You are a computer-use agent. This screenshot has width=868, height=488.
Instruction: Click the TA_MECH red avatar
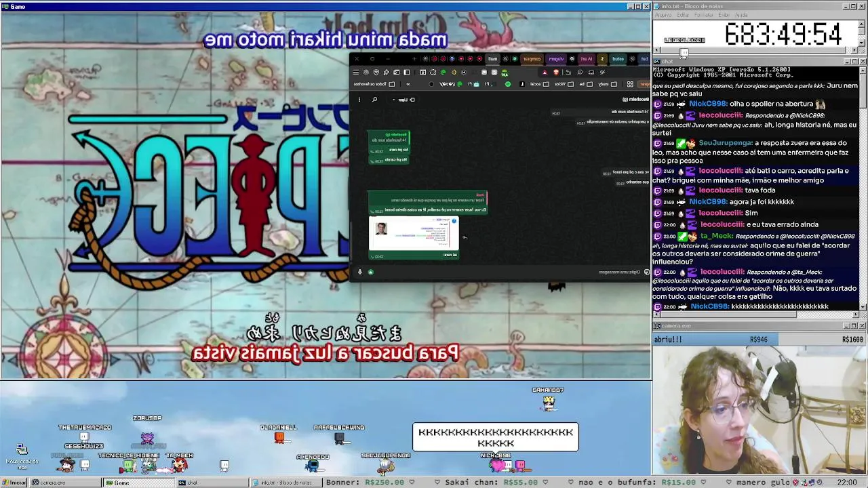[179, 465]
